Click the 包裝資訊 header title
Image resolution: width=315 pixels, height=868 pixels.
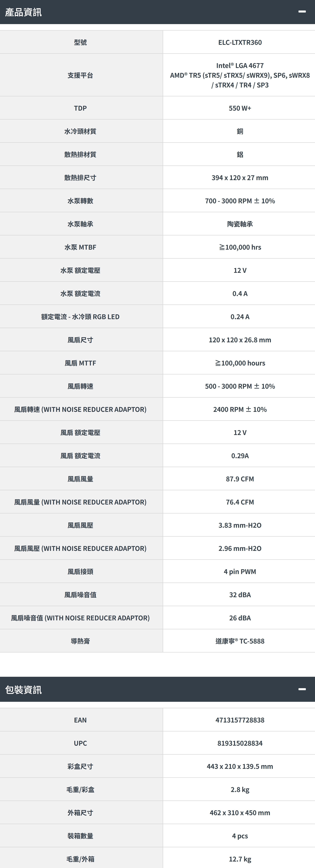23,690
